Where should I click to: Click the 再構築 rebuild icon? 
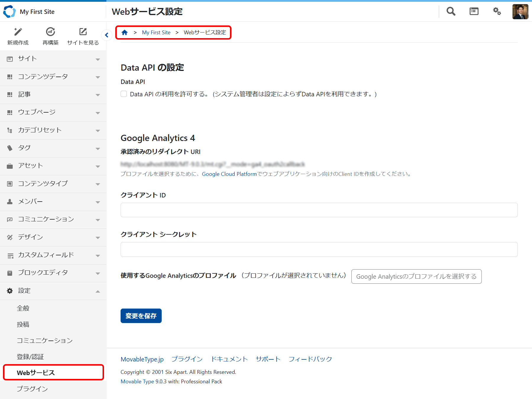coord(51,32)
